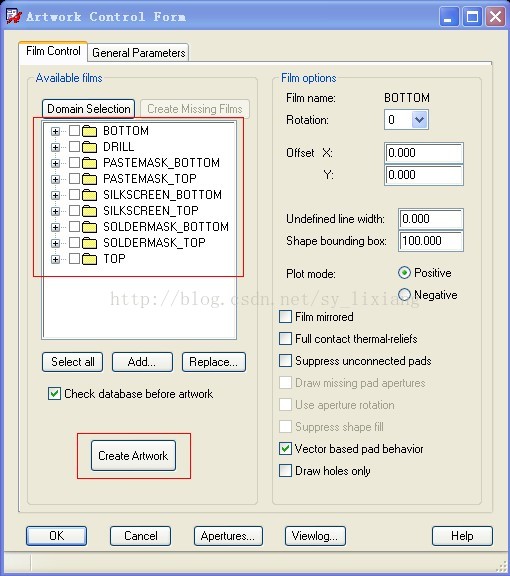
Task: Toggle Check database before artwork
Action: [x=54, y=394]
